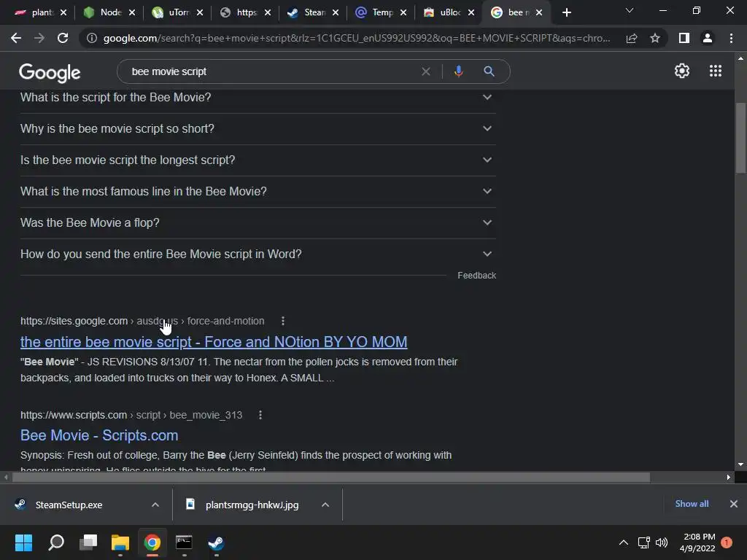Open options for scripts.com result
The height and width of the screenshot is (560, 747).
[260, 415]
